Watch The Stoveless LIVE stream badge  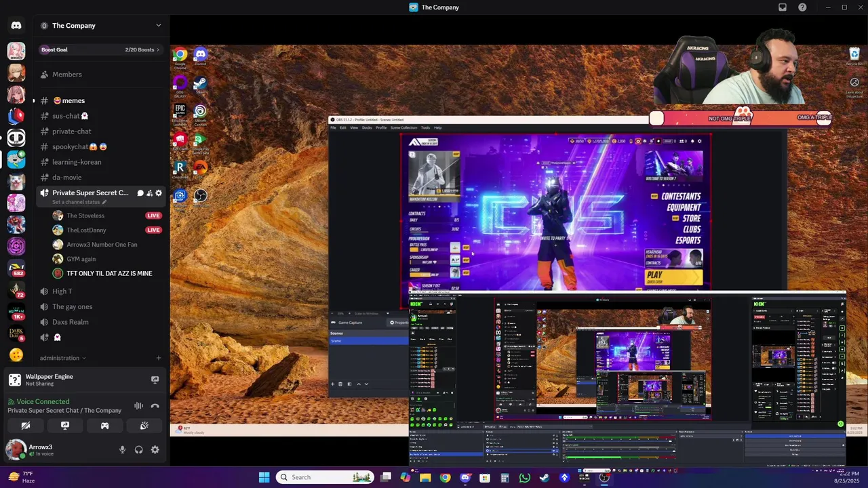tap(153, 216)
